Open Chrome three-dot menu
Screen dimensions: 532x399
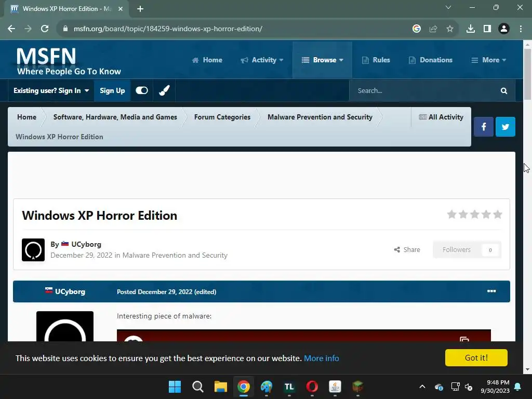coord(521,29)
